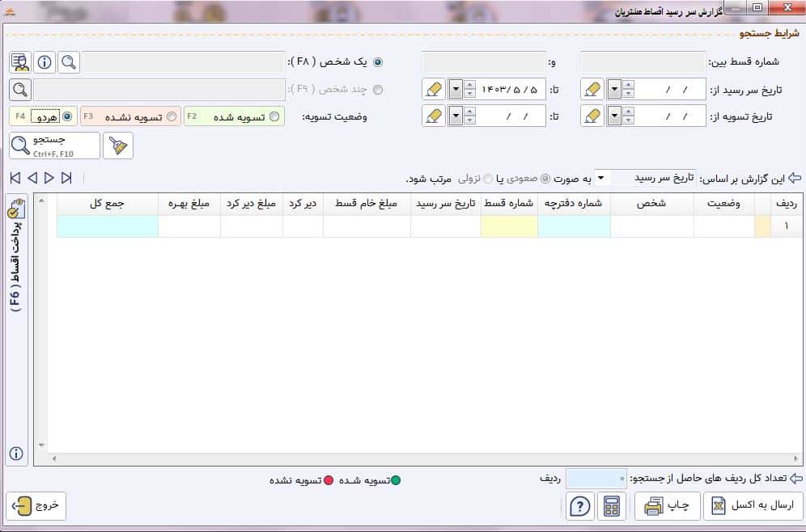Open the پرداخت اقساط (F6) side button

(16, 255)
